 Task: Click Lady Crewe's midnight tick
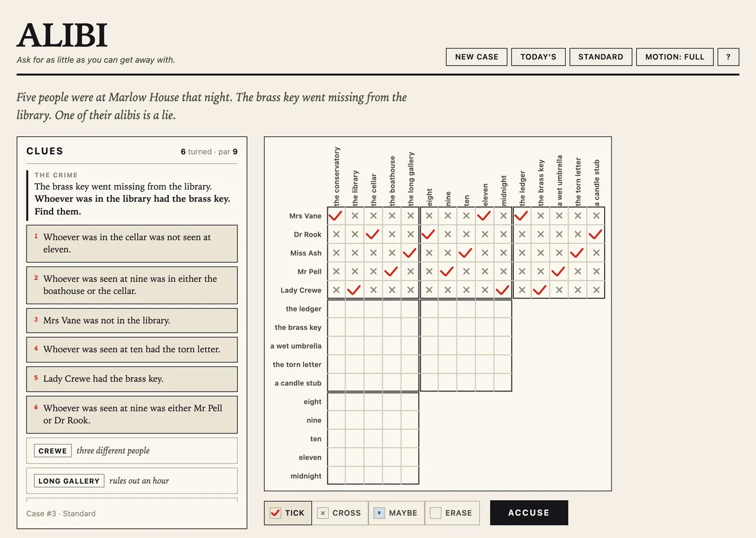coord(503,290)
